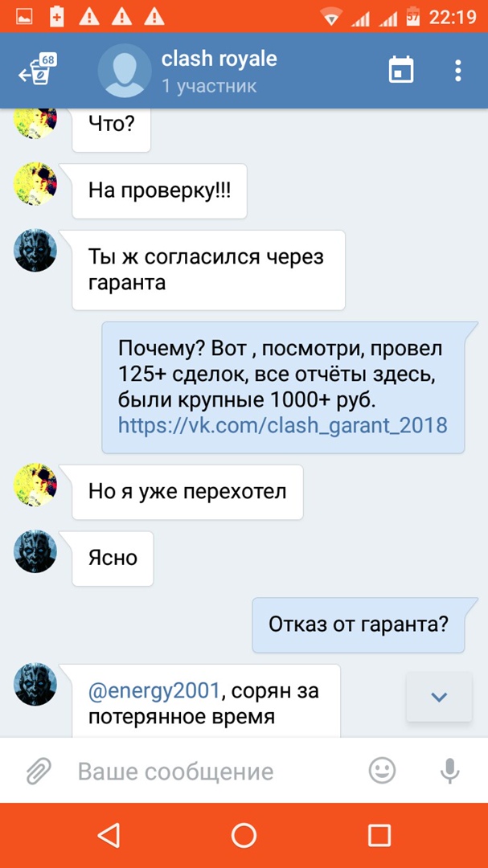Viewport: 488px width, 868px height.
Task: Open the calendar icon in chat header
Action: (401, 70)
